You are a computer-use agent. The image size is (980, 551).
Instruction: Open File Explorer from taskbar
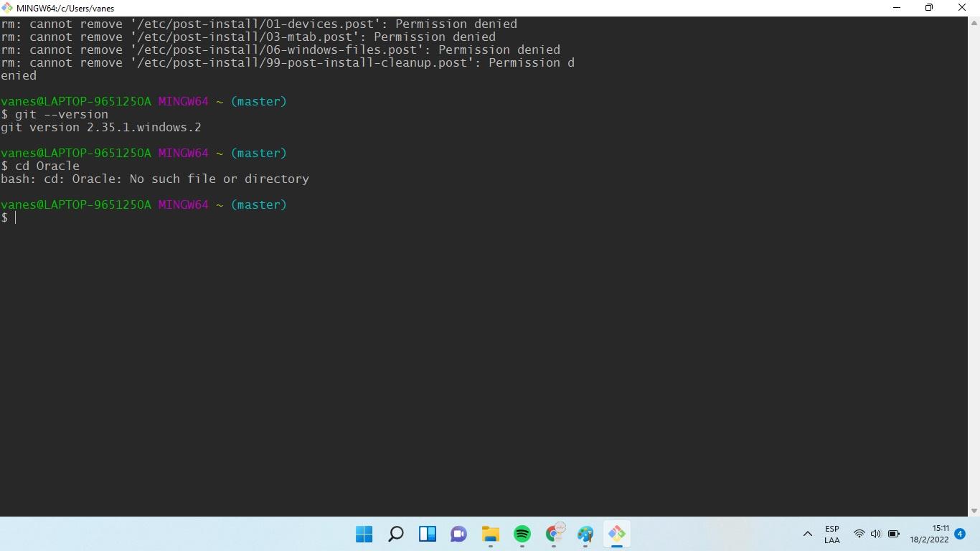click(x=491, y=534)
